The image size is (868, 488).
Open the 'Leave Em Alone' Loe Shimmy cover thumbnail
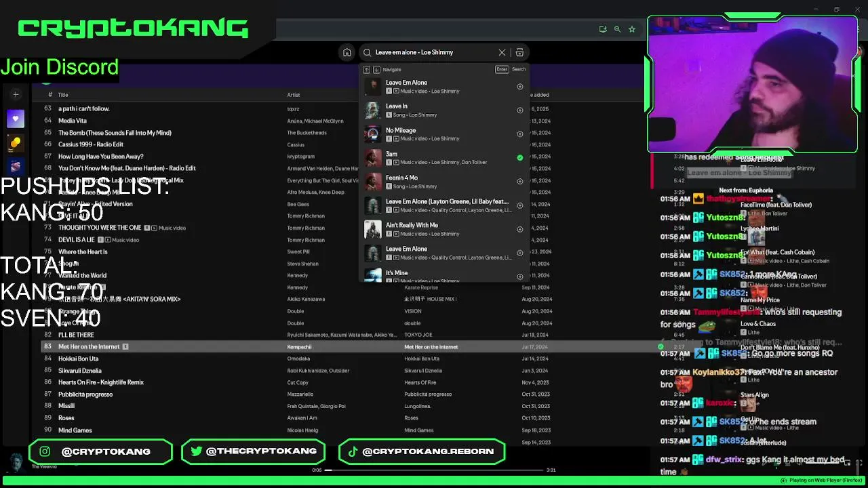coord(373,87)
